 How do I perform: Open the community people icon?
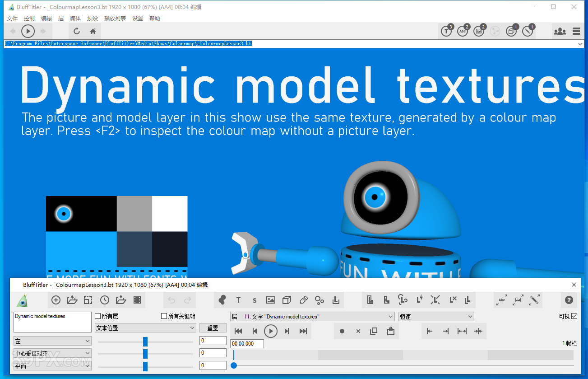[560, 31]
